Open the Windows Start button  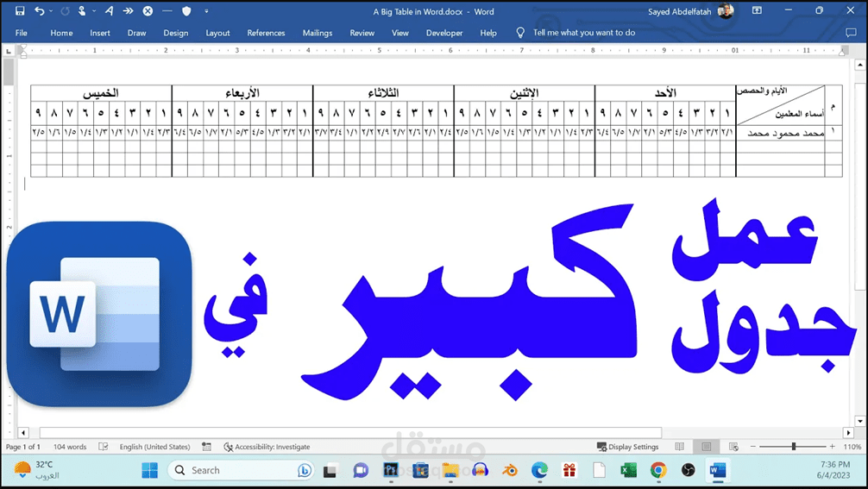point(149,471)
